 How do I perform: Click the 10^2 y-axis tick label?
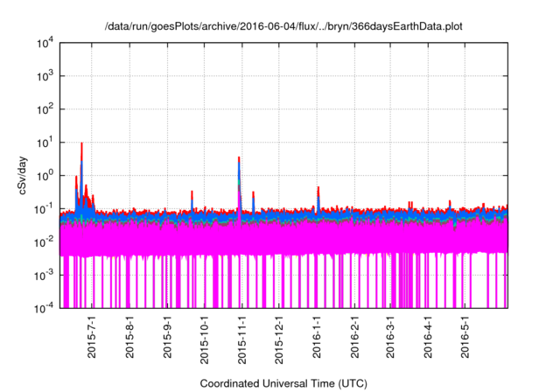[45, 109]
